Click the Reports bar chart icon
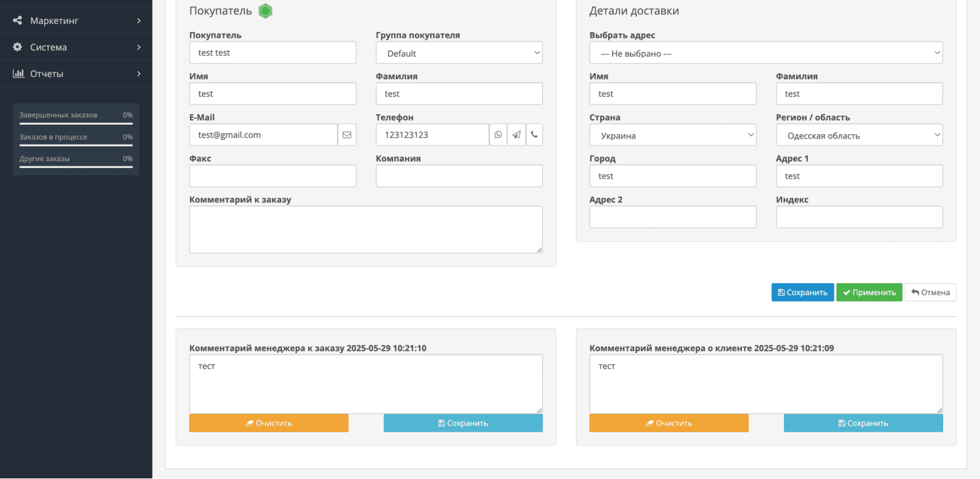 pos(18,74)
